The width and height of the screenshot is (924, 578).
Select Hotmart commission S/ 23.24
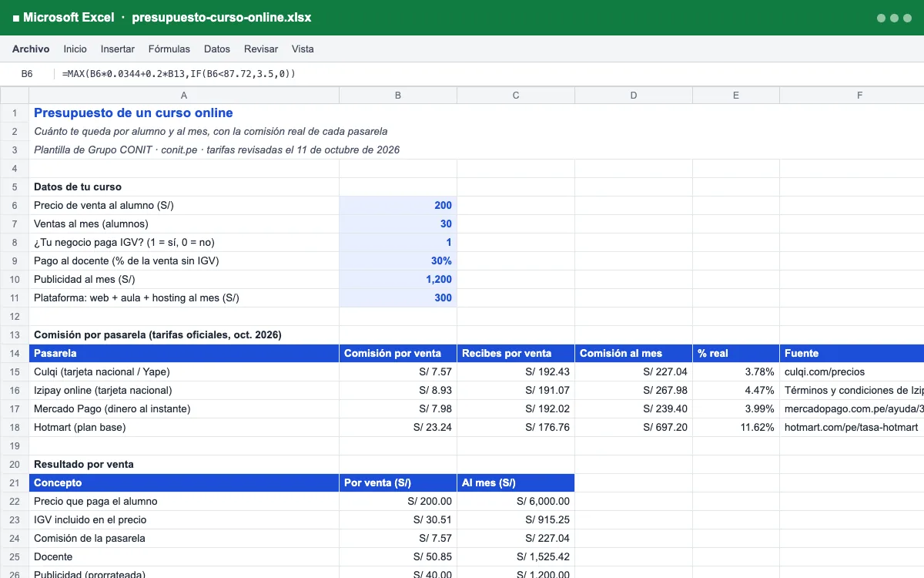(398, 427)
